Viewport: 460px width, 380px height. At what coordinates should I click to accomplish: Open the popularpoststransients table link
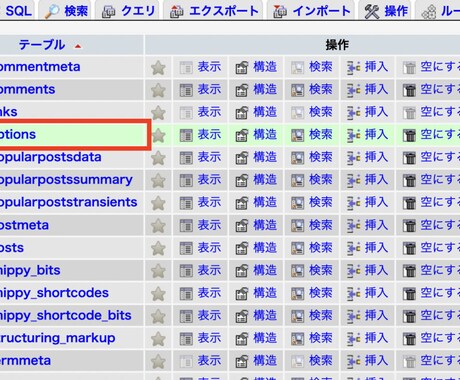(69, 202)
